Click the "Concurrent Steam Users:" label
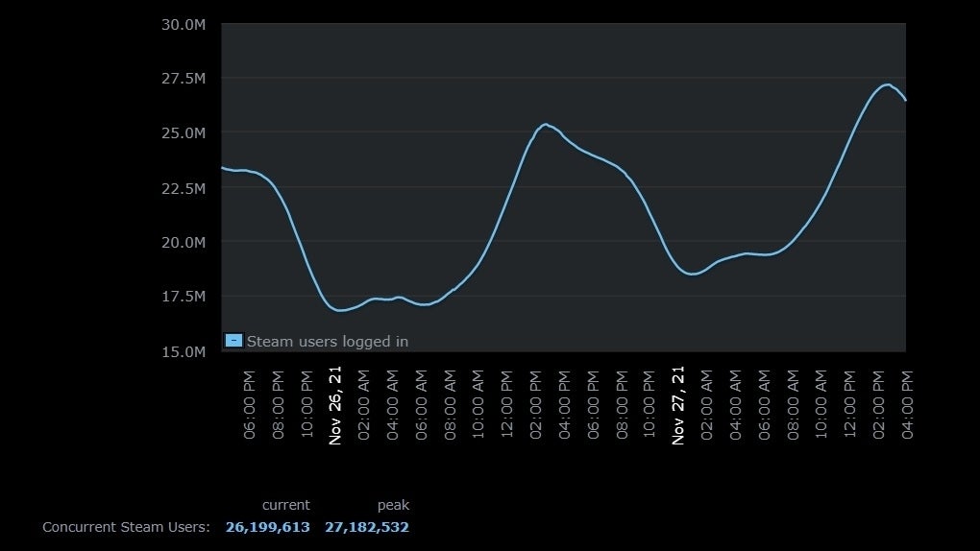 point(126,527)
